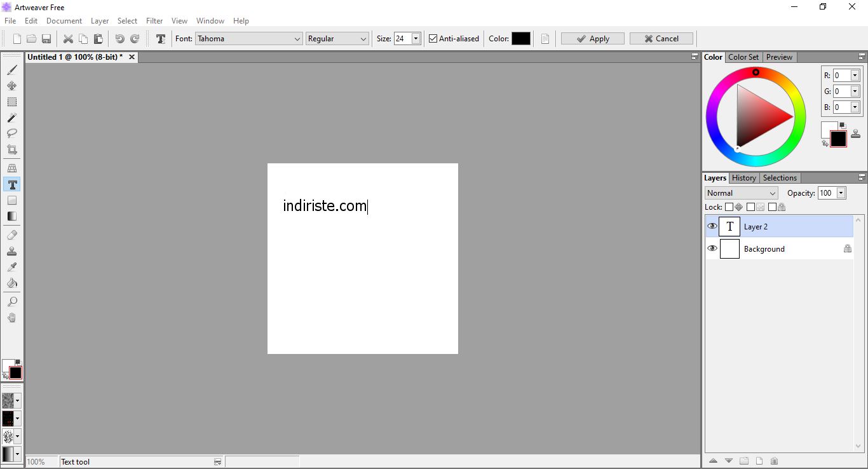The height and width of the screenshot is (469, 868).
Task: Open the Opacity dropdown arrow
Action: tap(841, 193)
